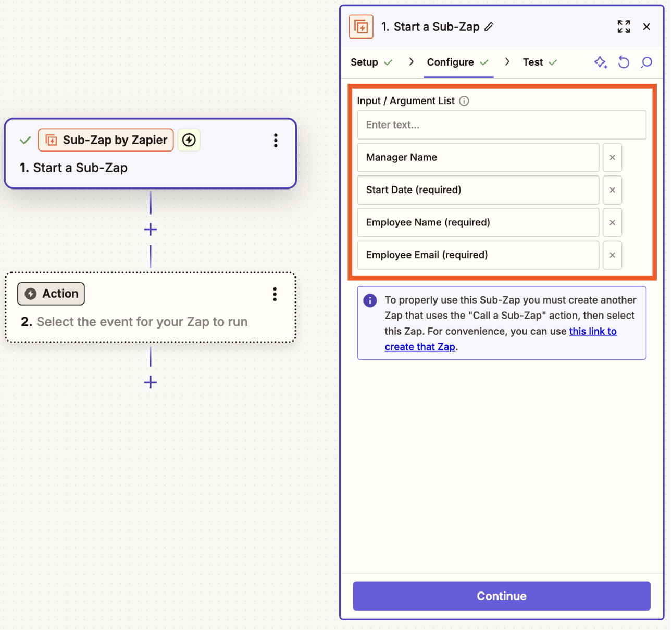
Task: Switch to the Test tab
Action: coord(540,62)
